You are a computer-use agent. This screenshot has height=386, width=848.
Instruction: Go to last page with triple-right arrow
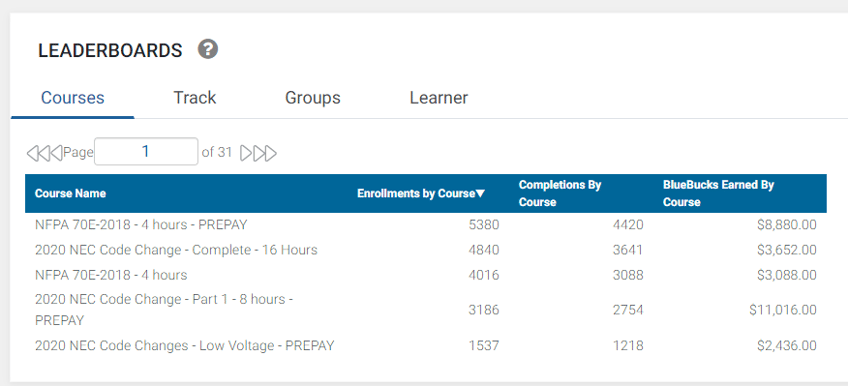(x=270, y=153)
